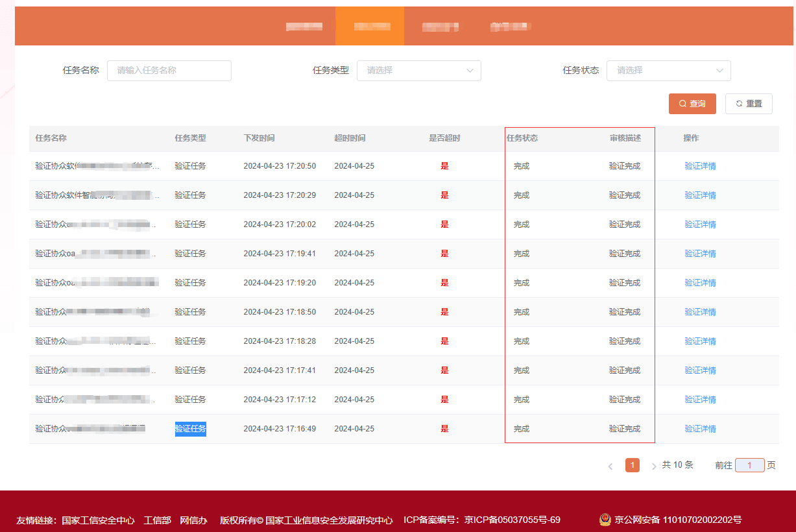This screenshot has height=532, width=796.
Task: Open 验证详情 for the 17:19:41 task
Action: (x=700, y=254)
